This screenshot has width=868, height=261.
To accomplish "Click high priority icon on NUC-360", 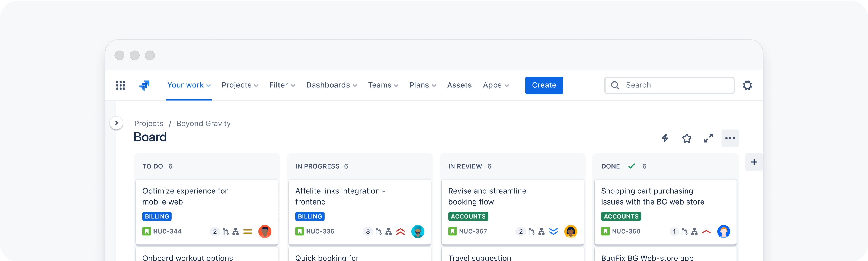I will coord(706,232).
